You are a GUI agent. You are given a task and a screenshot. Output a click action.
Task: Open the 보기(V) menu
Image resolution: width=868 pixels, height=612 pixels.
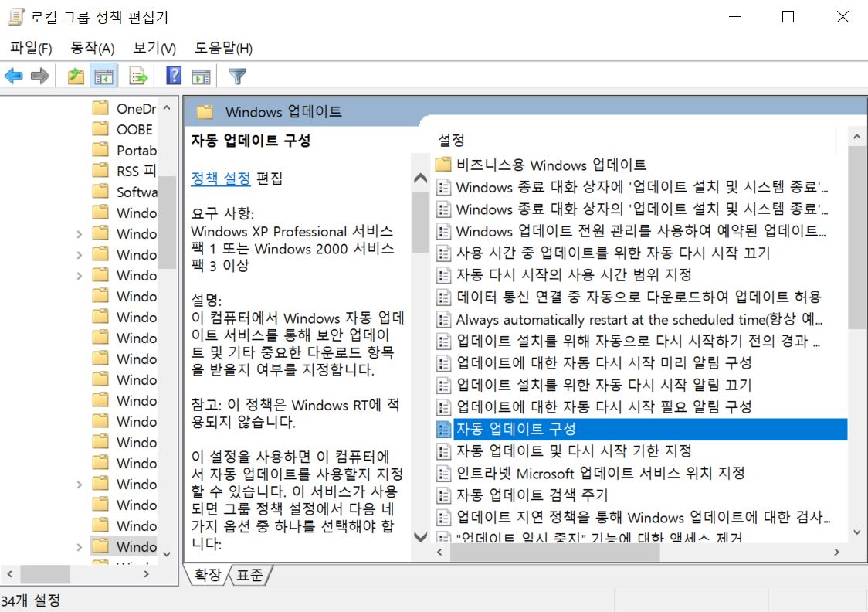154,48
